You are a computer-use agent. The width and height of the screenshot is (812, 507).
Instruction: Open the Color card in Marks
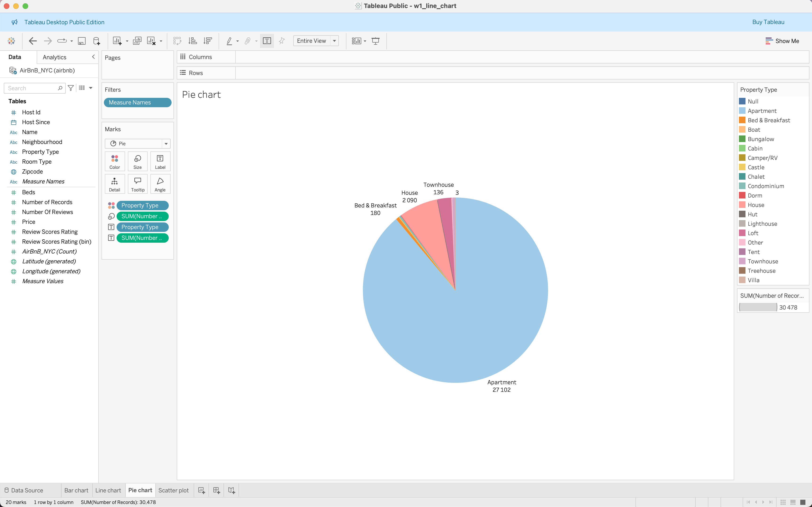[115, 161]
